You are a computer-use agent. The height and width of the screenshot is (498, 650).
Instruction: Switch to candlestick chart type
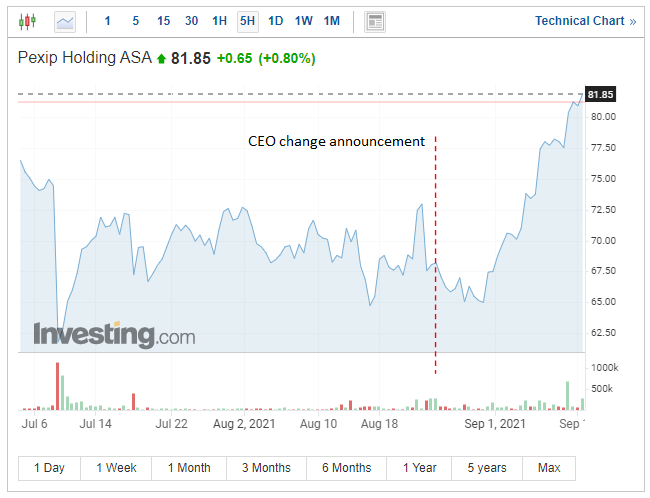[x=27, y=21]
